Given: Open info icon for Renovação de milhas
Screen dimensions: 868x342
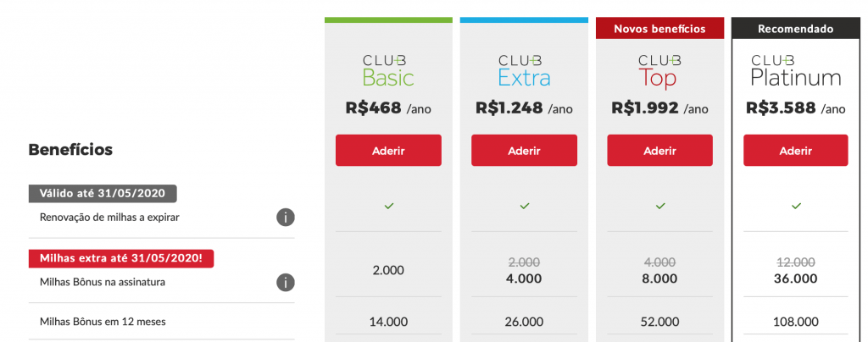Looking at the screenshot, I should [x=286, y=218].
